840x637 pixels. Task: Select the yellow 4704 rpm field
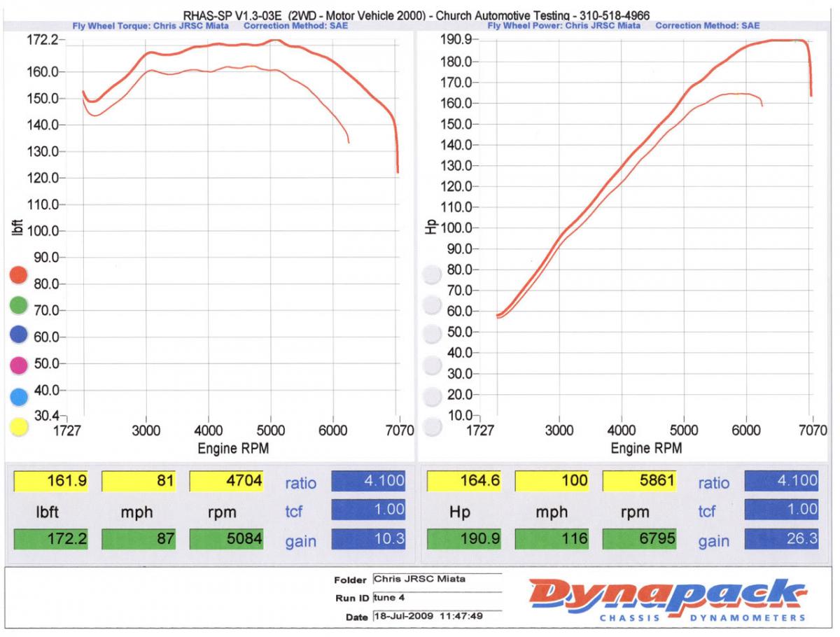click(x=226, y=481)
